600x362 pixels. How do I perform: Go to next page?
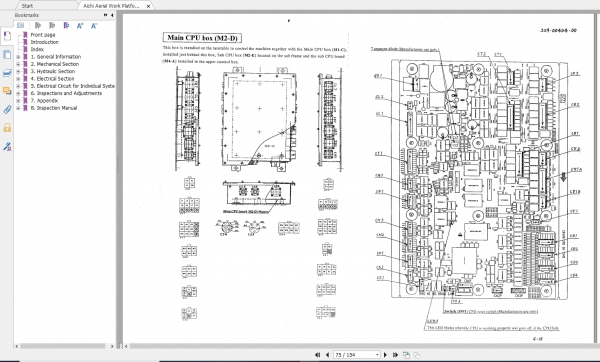385,355
